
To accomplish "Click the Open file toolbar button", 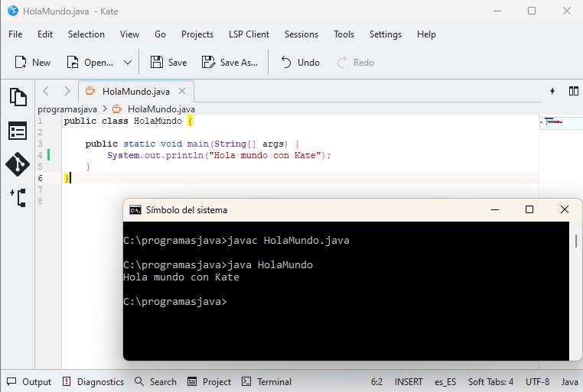I will [x=90, y=63].
